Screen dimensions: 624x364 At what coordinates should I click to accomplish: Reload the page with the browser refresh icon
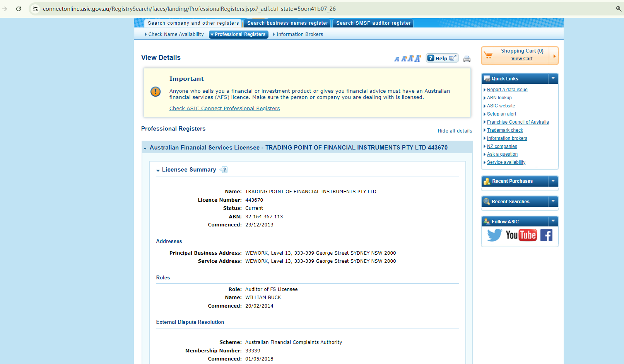(19, 9)
